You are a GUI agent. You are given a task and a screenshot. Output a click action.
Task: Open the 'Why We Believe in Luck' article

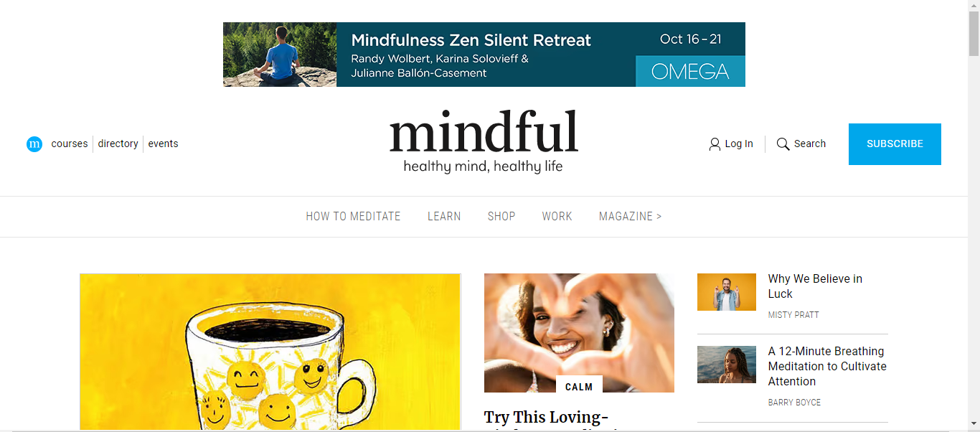pyautogui.click(x=815, y=286)
